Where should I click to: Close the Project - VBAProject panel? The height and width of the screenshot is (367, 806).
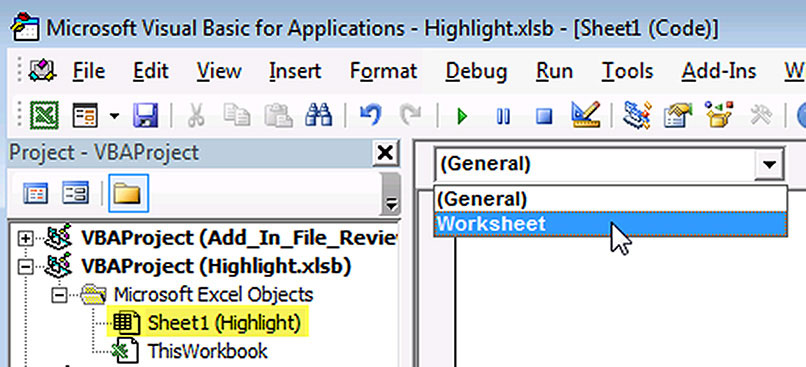click(x=385, y=153)
